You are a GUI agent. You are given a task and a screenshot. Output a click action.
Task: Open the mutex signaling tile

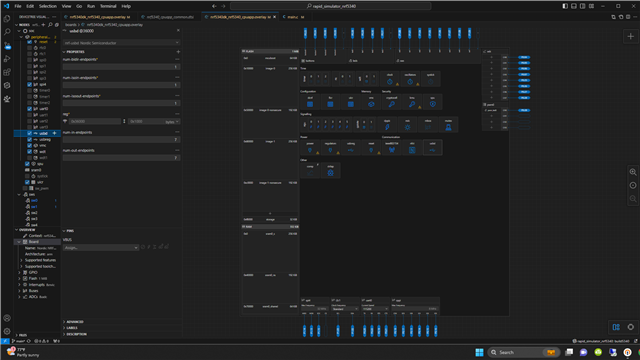coord(448,125)
